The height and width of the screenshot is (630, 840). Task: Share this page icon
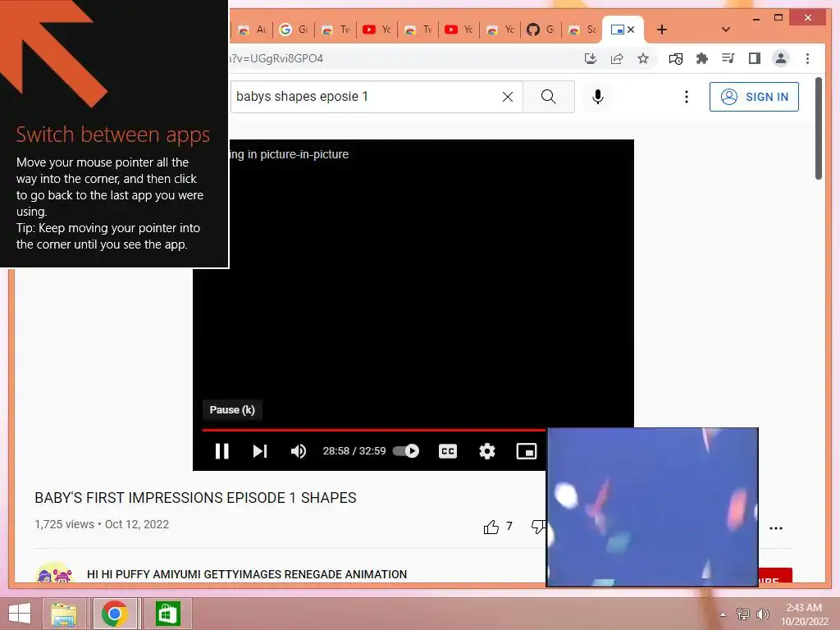coord(617,58)
